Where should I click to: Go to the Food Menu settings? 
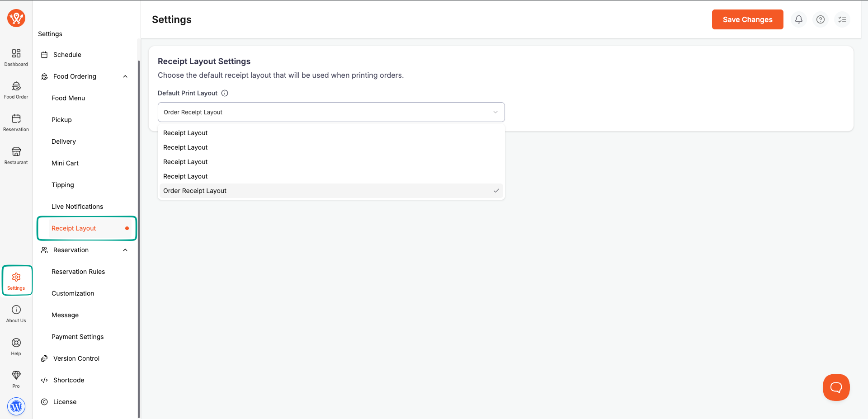(68, 98)
